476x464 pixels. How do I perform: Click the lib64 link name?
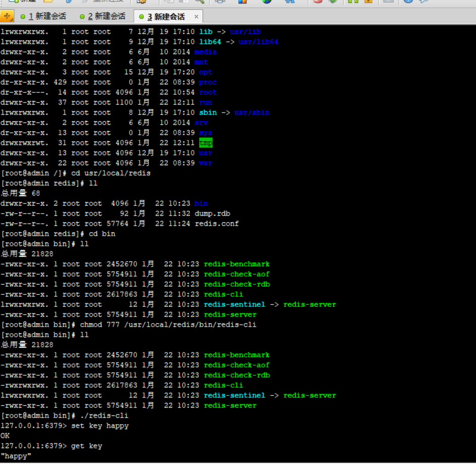pyautogui.click(x=210, y=41)
